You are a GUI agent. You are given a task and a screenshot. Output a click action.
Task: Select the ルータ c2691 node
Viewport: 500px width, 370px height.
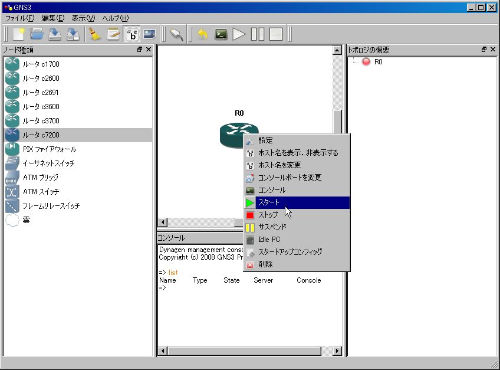(x=78, y=92)
